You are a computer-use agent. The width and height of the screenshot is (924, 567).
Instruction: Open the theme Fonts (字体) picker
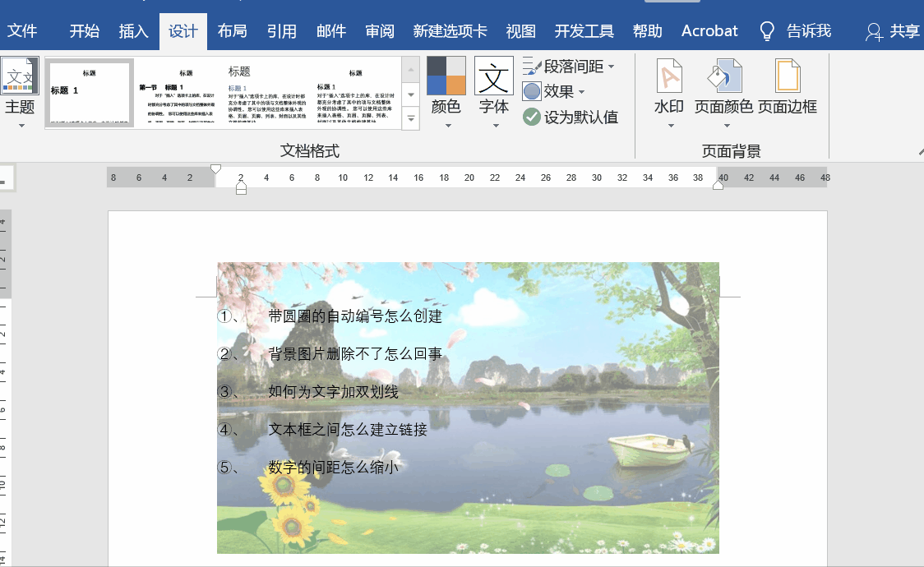(x=493, y=82)
